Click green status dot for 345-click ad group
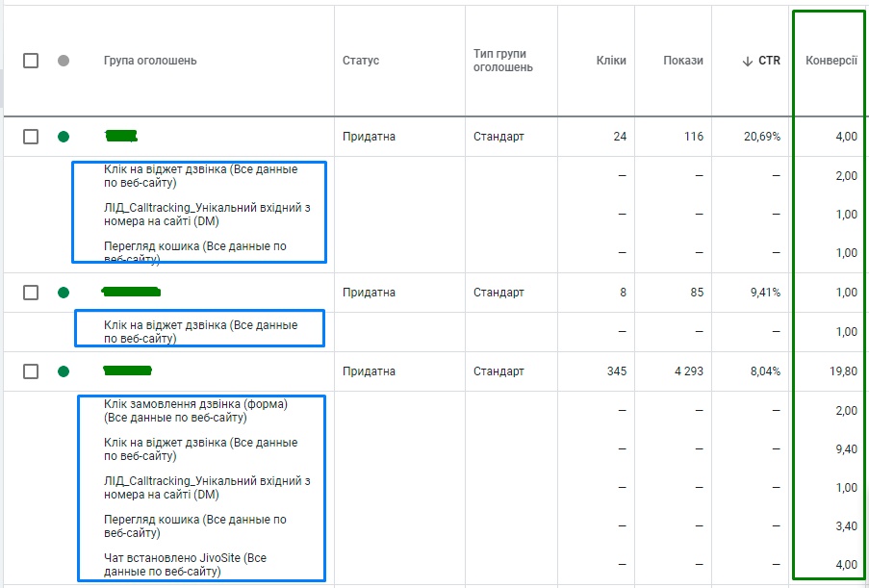869x588 pixels. (x=64, y=371)
